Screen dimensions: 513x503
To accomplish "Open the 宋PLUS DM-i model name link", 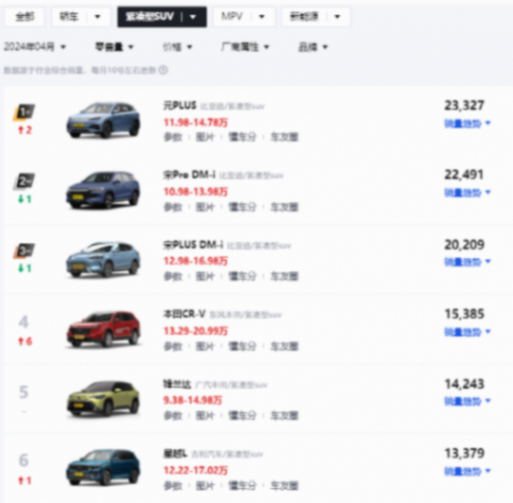I will [x=193, y=245].
